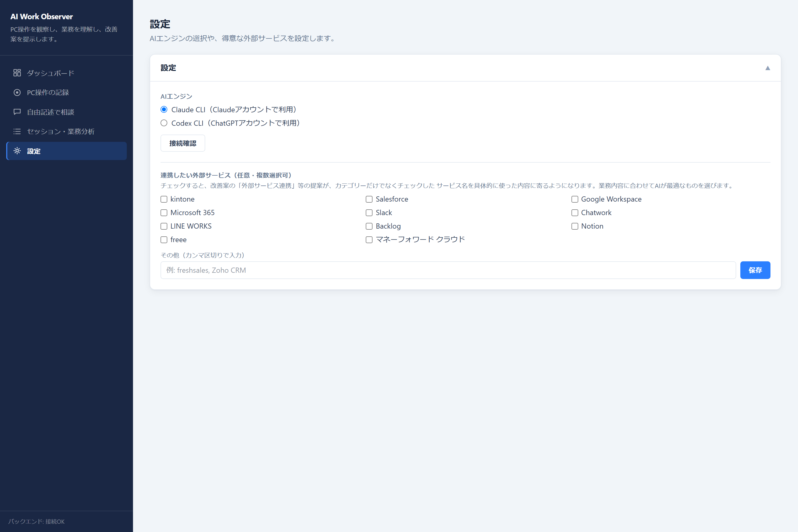Image resolution: width=798 pixels, height=532 pixels.
Task: Tick the Microsoft 365 checkbox
Action: tap(164, 213)
